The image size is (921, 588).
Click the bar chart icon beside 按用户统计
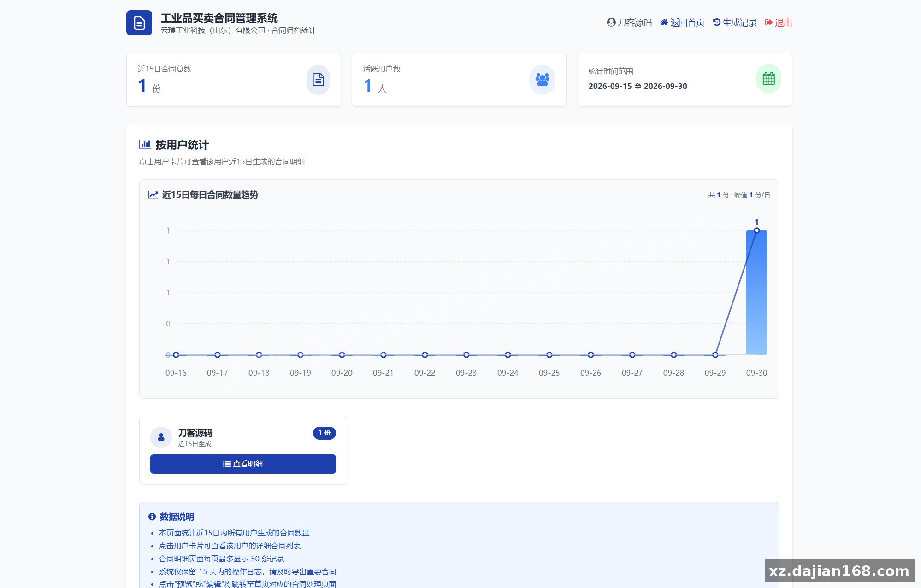(x=145, y=144)
